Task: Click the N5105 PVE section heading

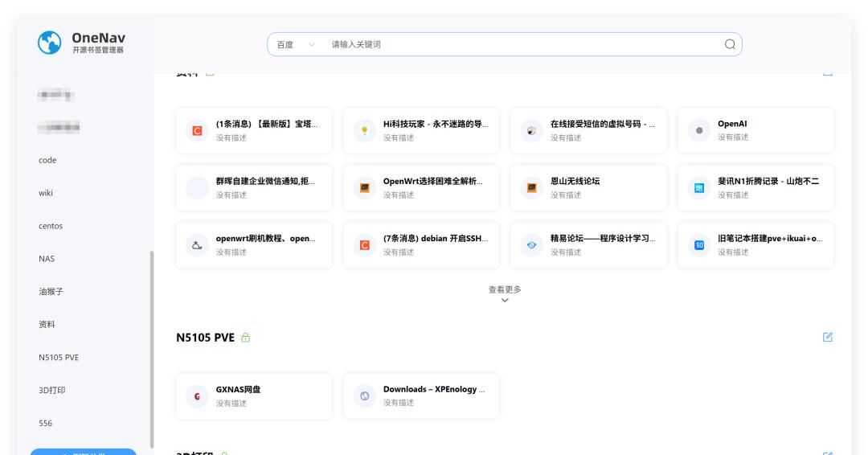Action: pyautogui.click(x=206, y=338)
